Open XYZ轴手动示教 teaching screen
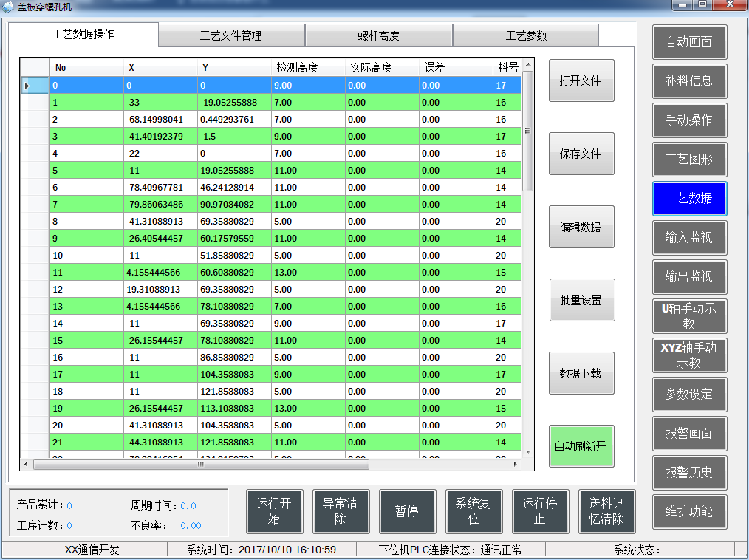 pos(688,355)
